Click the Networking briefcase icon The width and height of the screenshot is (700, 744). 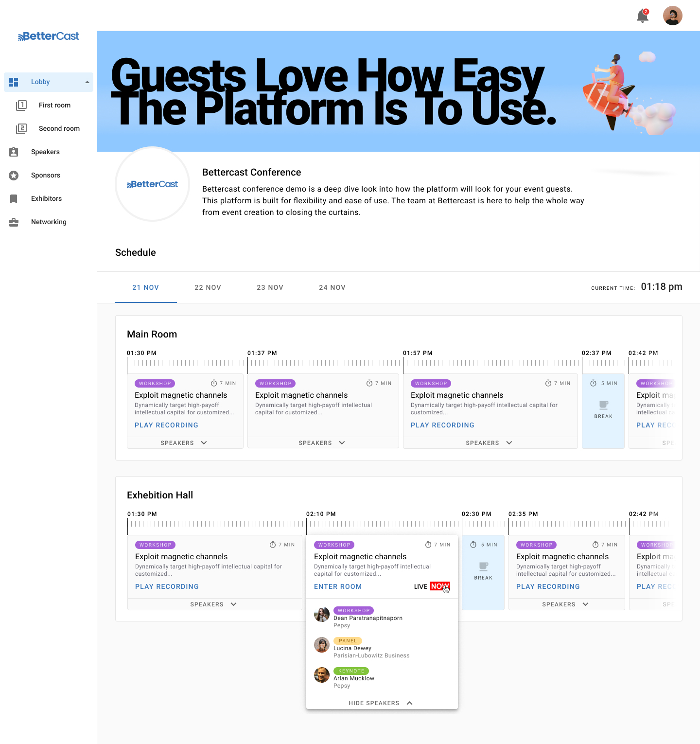(x=13, y=222)
